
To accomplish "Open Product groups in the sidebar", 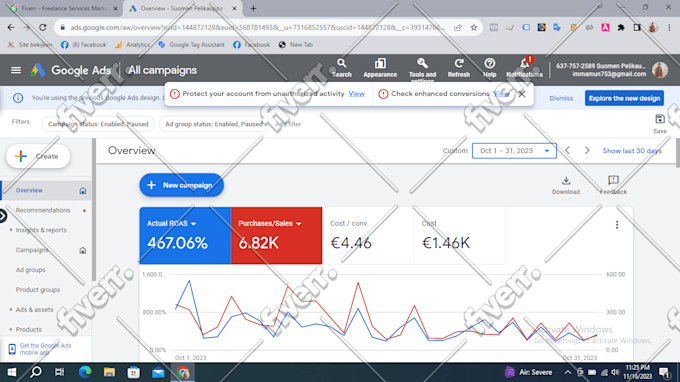I will [38, 290].
